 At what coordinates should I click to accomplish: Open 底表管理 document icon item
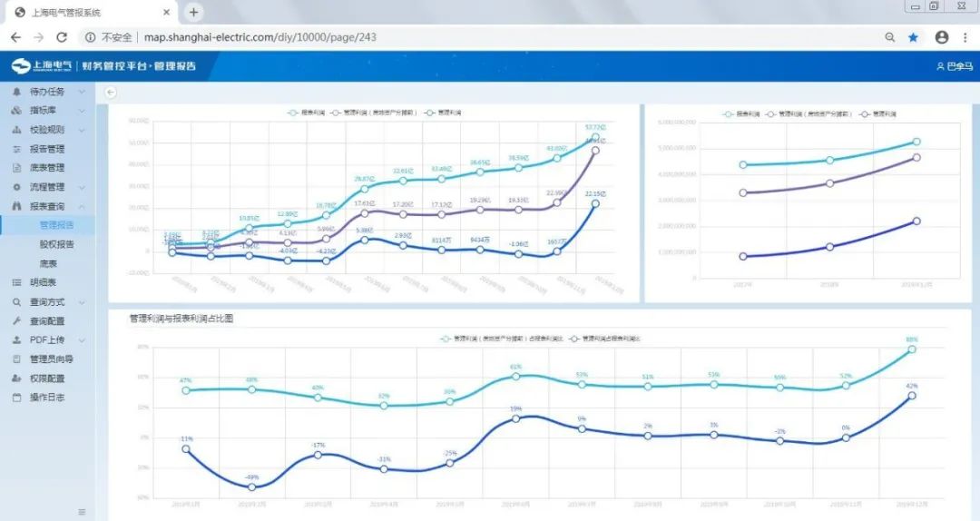(x=17, y=168)
